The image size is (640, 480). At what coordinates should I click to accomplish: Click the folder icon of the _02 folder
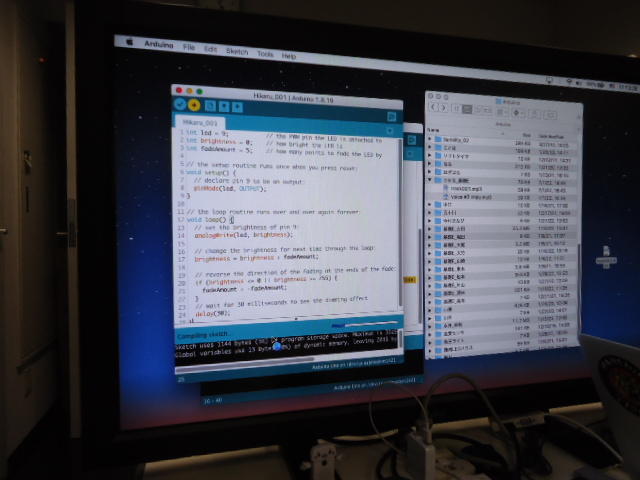(438, 139)
